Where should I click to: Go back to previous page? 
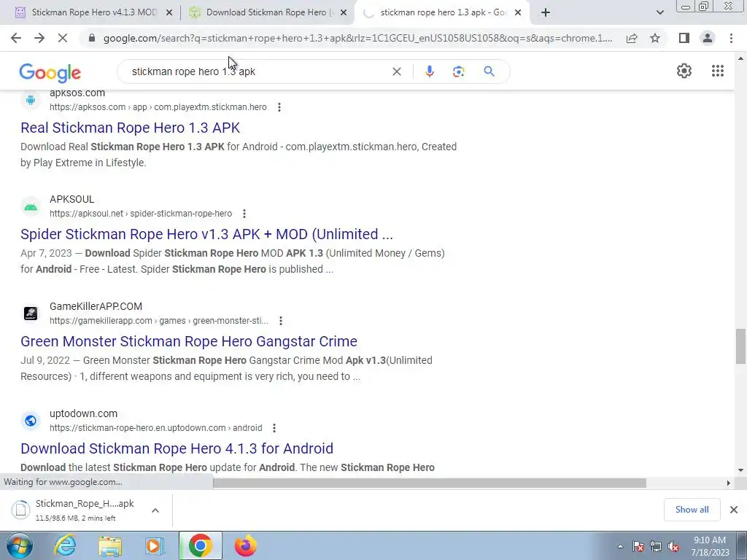tap(16, 38)
